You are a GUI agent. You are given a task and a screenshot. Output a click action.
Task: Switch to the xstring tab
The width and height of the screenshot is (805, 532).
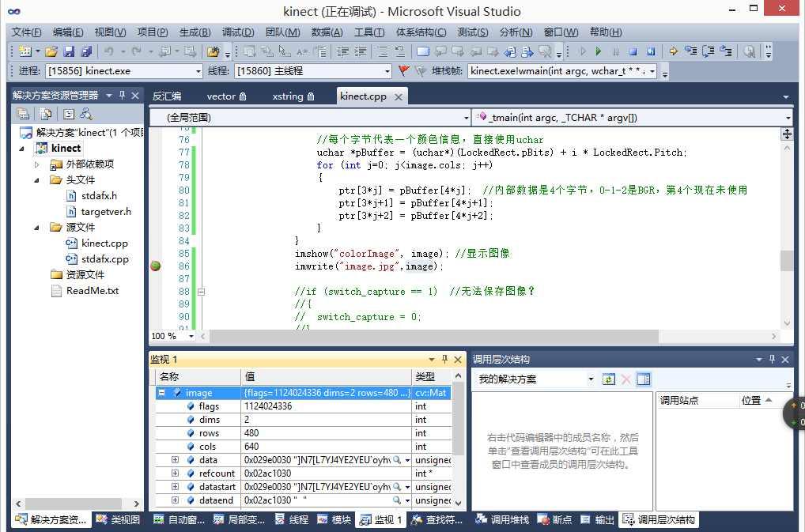tap(293, 96)
